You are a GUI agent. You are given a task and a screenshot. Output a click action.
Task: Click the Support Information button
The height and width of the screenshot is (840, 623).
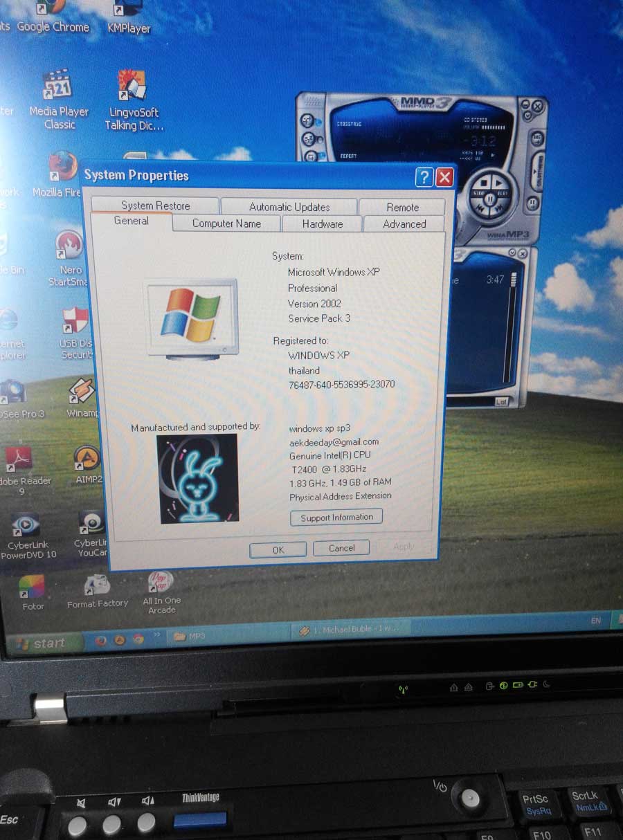[x=336, y=517]
